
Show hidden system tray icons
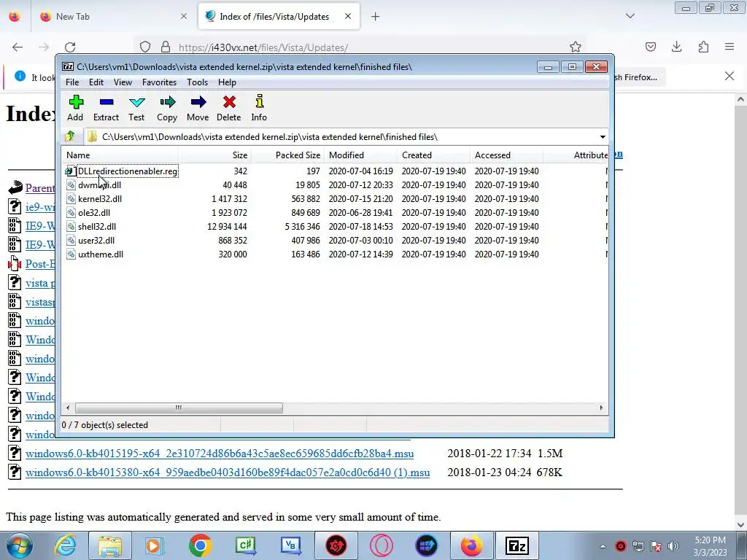(603, 546)
